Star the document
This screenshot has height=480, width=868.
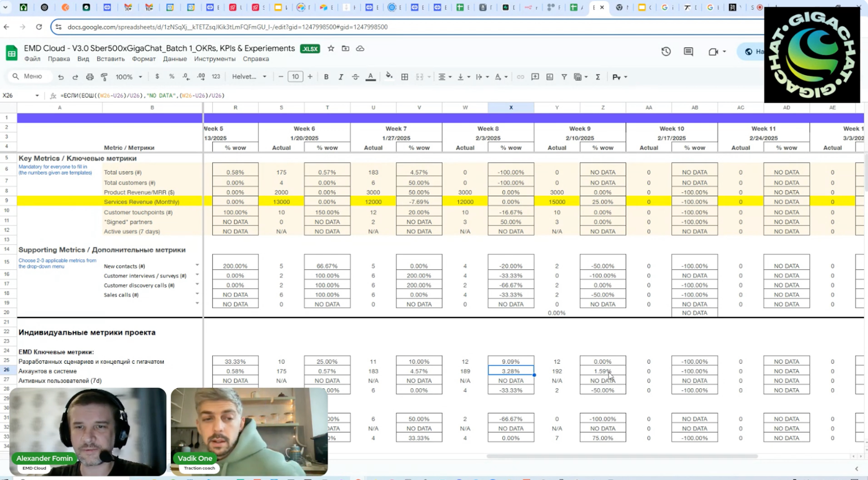(331, 49)
